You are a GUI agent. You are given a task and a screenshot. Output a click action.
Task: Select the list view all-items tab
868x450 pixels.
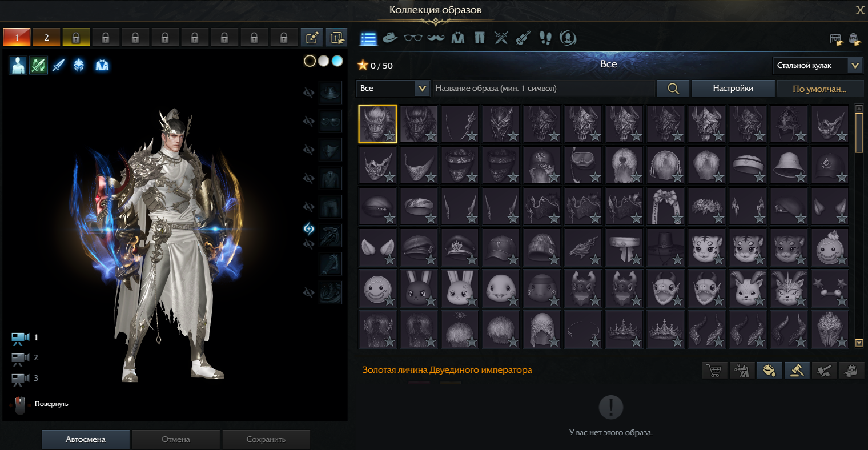[368, 38]
